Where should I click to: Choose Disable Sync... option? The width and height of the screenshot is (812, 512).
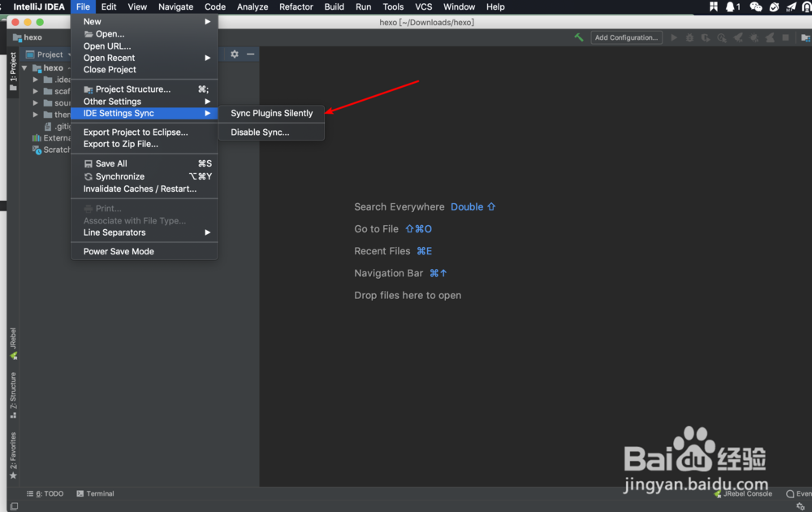(x=271, y=132)
